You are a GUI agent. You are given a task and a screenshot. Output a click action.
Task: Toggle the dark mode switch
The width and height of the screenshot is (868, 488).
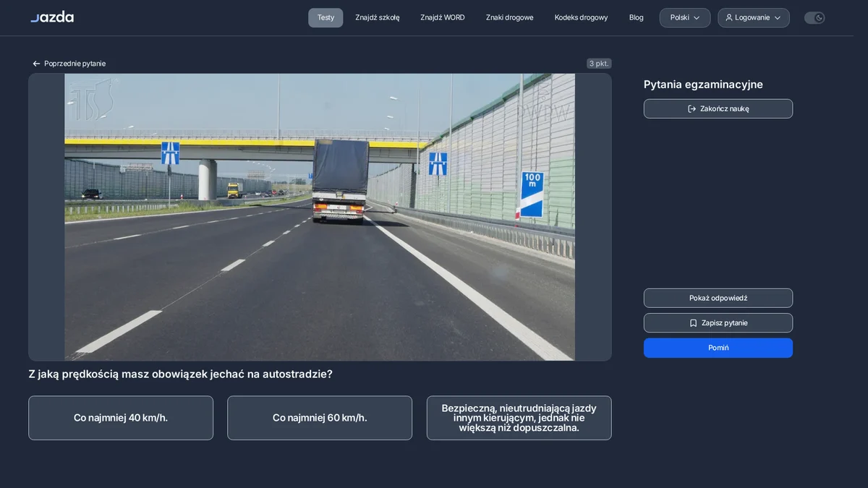[814, 17]
